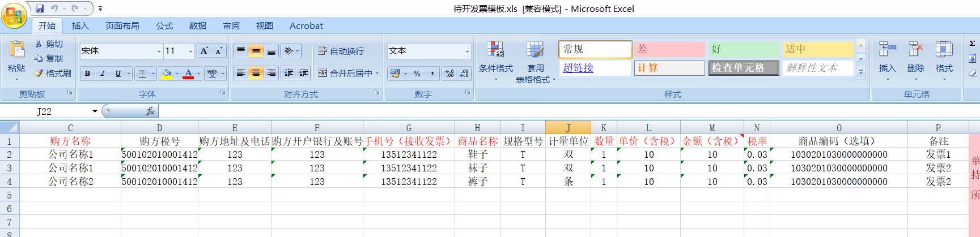The image size is (980, 237).
Task: Click the Percent Style icon
Action: click(417, 73)
